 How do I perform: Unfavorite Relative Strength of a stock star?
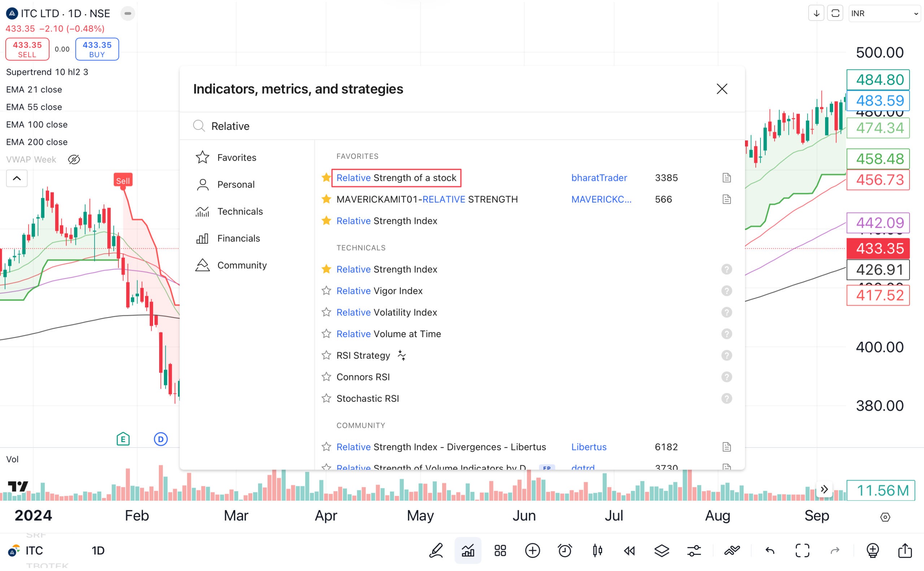pos(326,178)
